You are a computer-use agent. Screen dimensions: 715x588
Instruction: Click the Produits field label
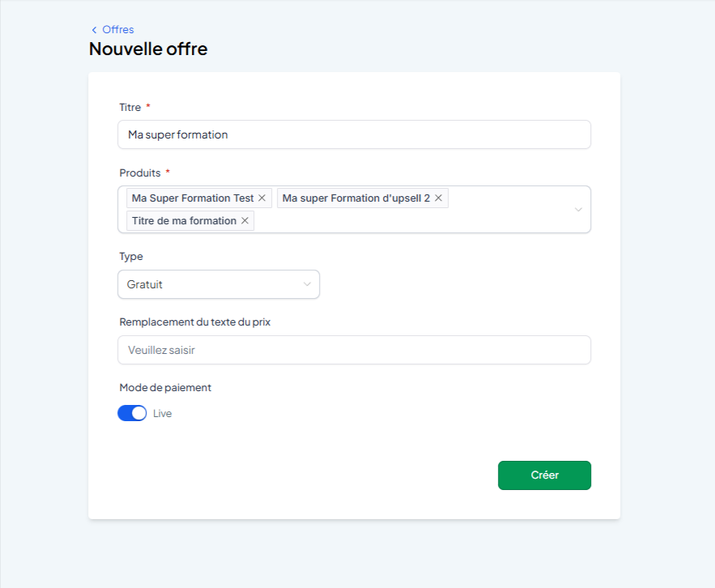[140, 173]
